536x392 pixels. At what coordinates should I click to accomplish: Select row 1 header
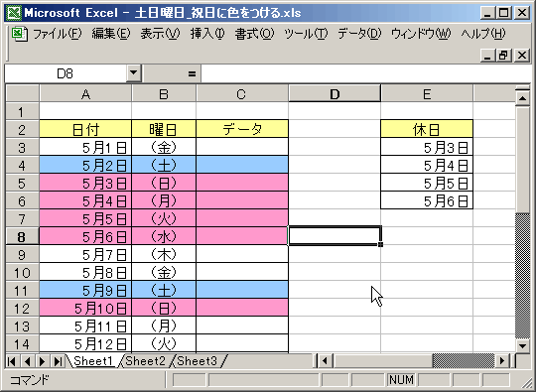click(23, 111)
